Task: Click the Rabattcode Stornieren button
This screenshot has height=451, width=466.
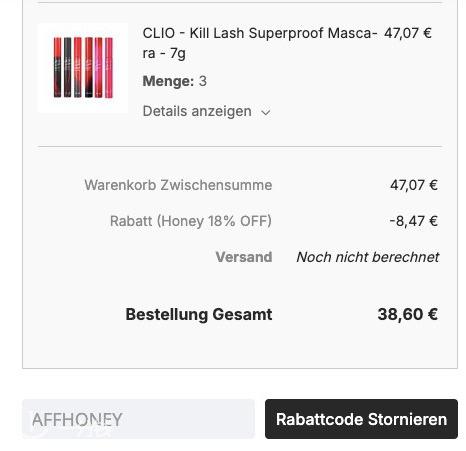Action: tap(361, 419)
